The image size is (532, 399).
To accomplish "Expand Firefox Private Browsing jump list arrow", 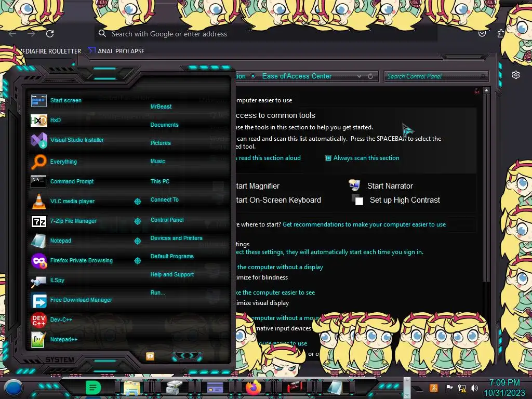I will [x=137, y=261].
